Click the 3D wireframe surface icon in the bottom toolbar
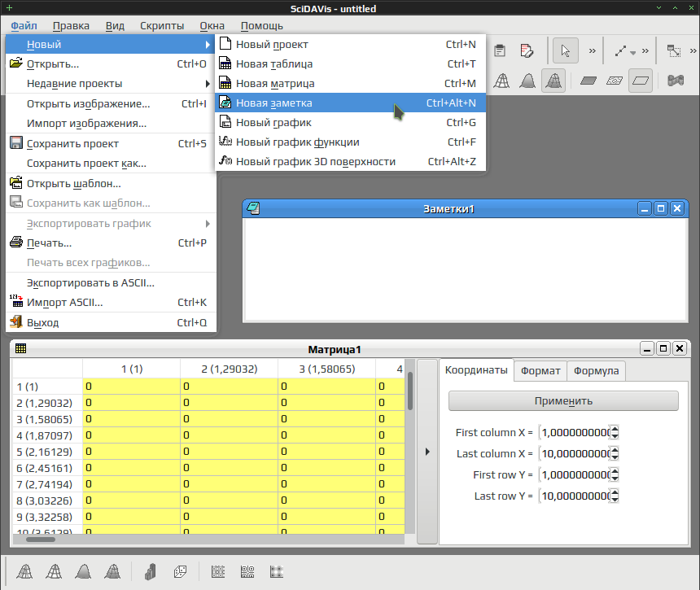Screen dimensions: 700x590 (112, 572)
